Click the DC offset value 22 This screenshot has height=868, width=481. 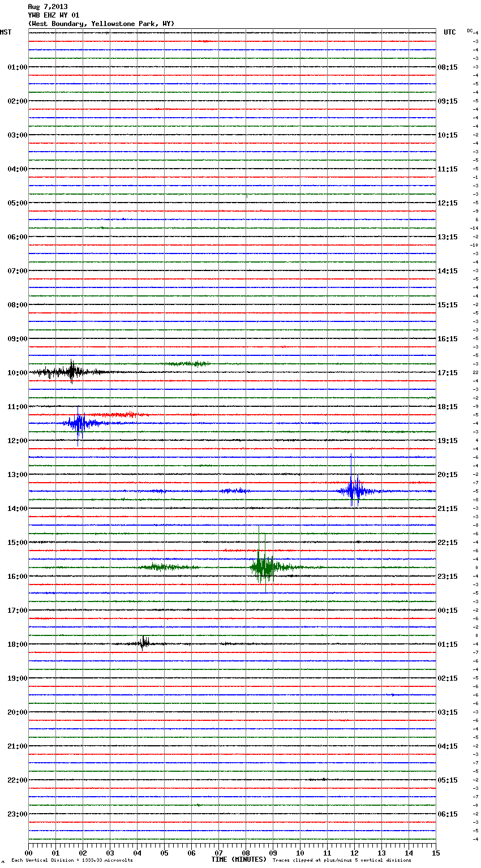click(475, 372)
